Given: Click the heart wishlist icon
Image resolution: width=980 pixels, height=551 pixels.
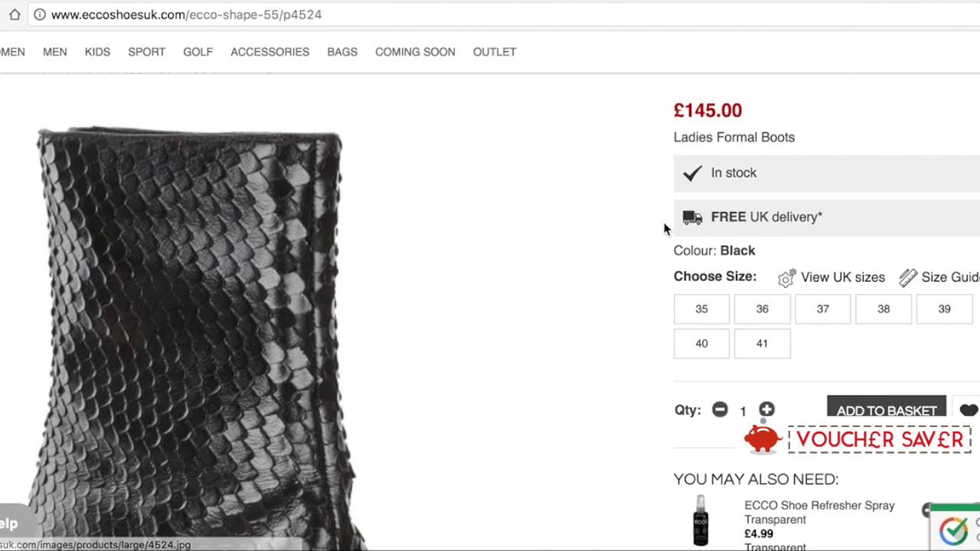Looking at the screenshot, I should [968, 410].
